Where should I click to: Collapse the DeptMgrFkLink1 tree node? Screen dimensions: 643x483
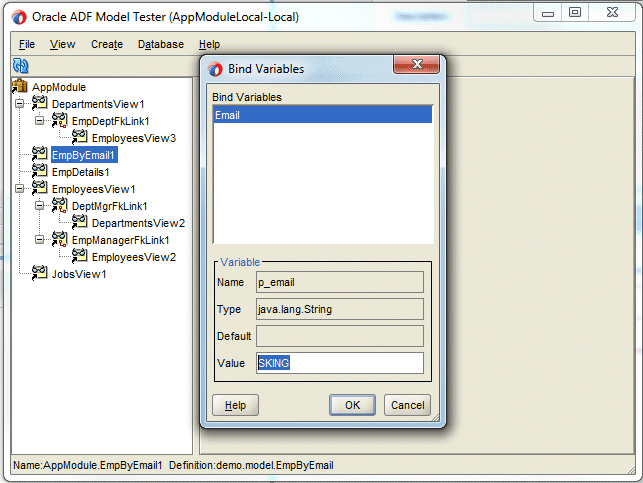click(x=39, y=205)
